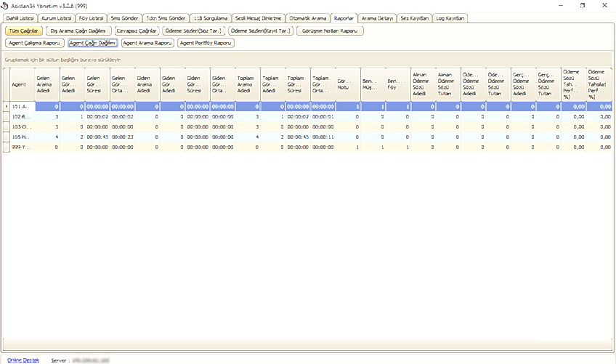Open the 118 Sorgulama tab
This screenshot has height=364, width=616.
211,17
